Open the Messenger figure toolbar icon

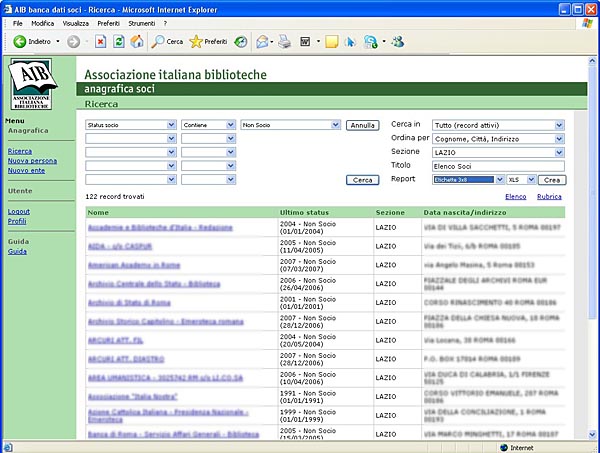pos(398,41)
